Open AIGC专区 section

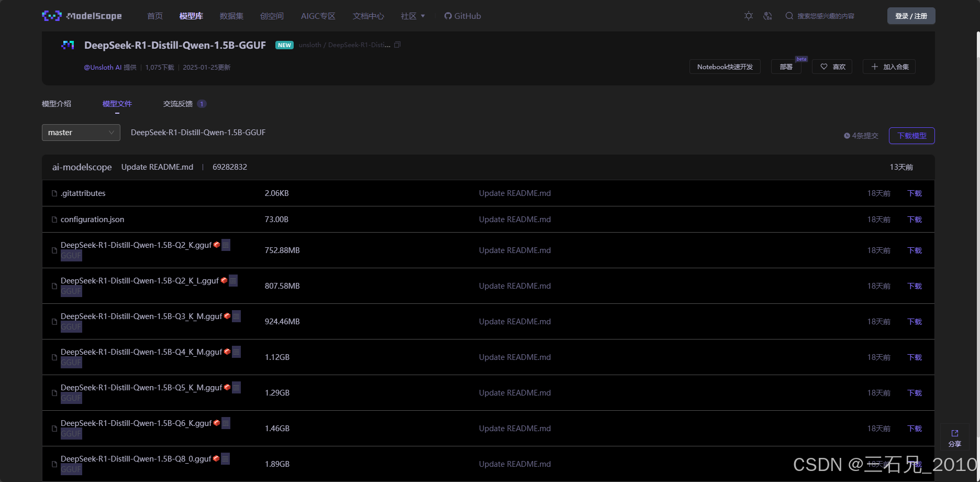318,16
